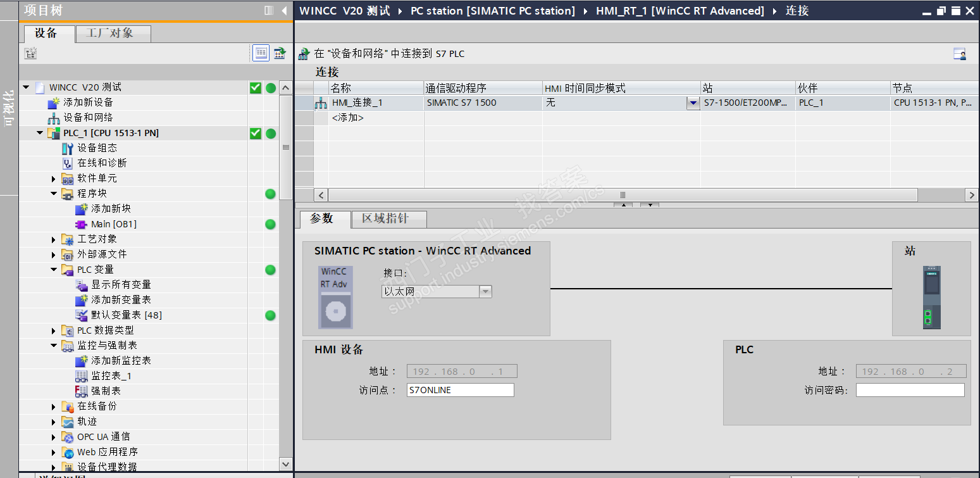Image resolution: width=980 pixels, height=478 pixels.
Task: Click the 显示所有变量 icon
Action: (x=82, y=285)
